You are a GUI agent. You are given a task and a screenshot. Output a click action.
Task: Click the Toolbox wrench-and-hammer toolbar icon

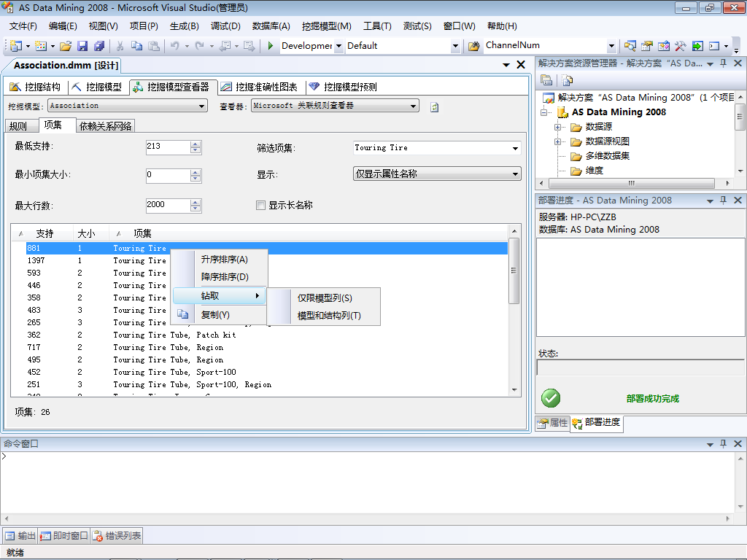click(x=681, y=46)
